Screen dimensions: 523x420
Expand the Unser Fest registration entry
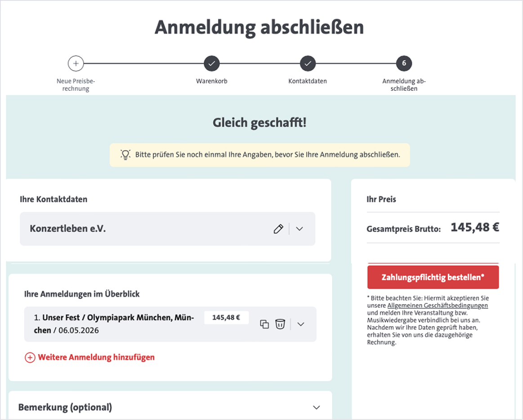[x=300, y=324]
